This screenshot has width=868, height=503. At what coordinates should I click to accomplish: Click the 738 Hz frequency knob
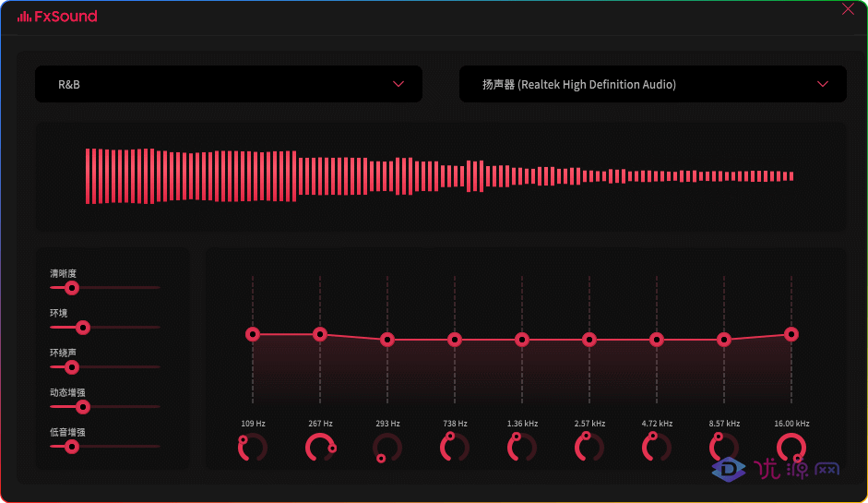pos(455,448)
